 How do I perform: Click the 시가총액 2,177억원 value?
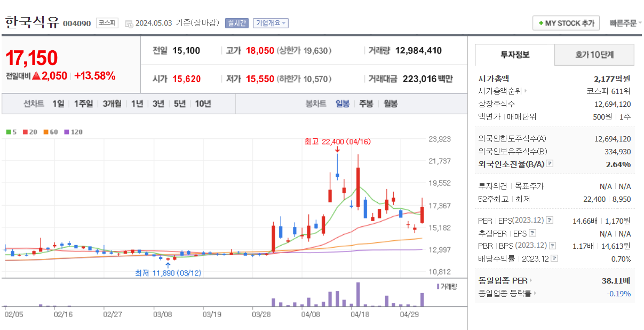tap(612, 78)
